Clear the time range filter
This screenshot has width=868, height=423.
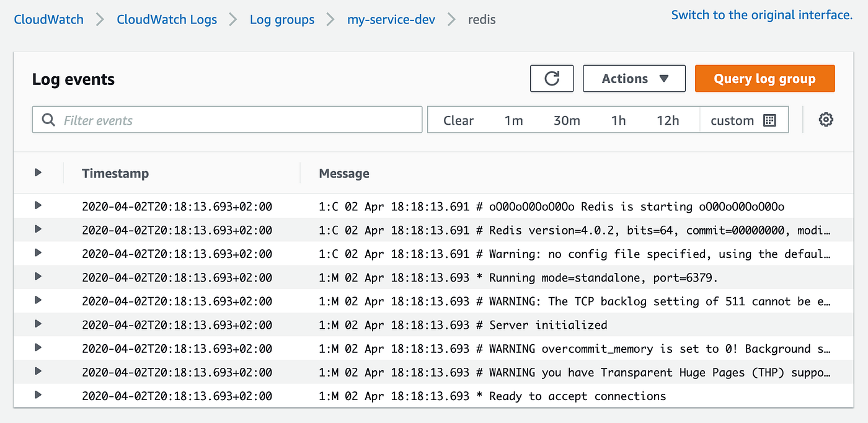click(x=458, y=120)
